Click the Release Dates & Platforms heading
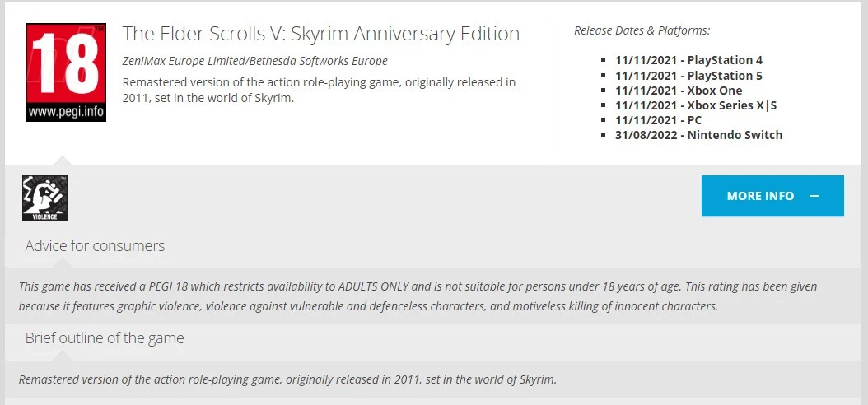 point(642,31)
